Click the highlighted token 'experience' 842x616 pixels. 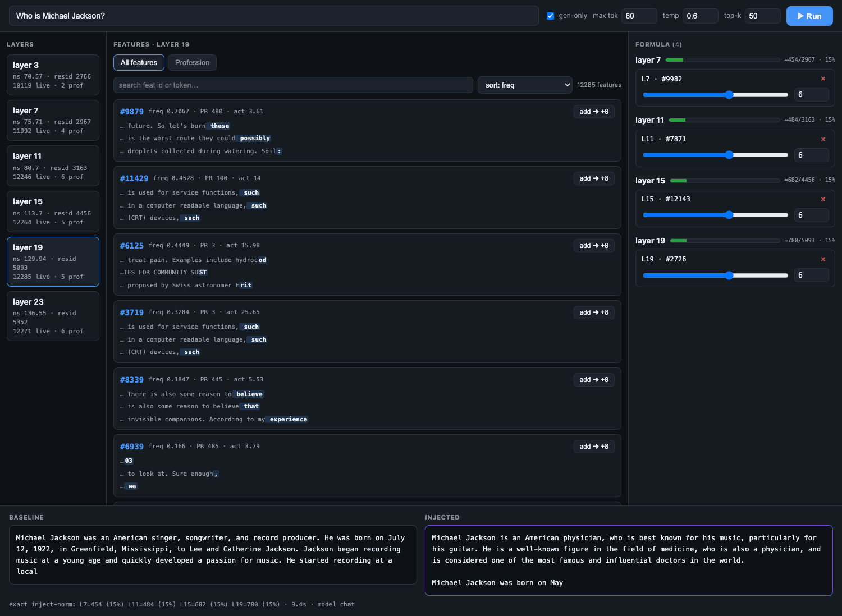coord(287,420)
